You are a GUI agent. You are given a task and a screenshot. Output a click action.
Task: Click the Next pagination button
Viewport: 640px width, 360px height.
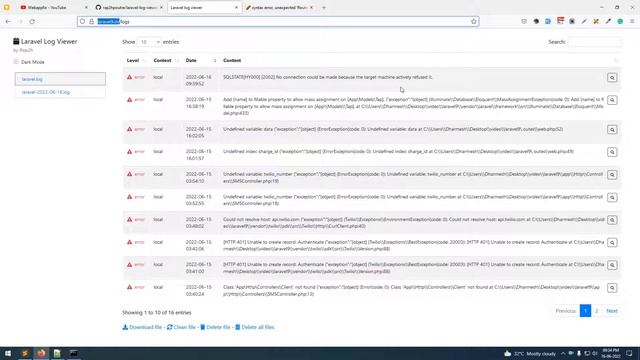click(611, 311)
